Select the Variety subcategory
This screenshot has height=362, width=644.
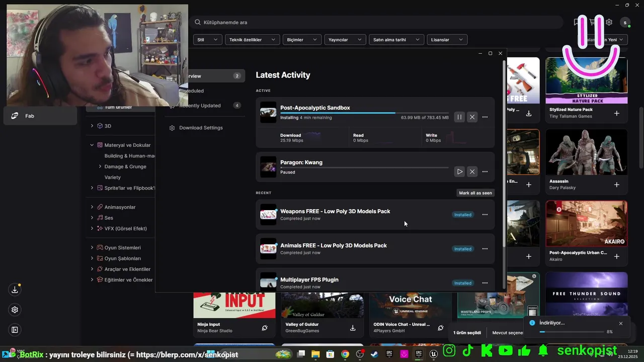tap(113, 177)
